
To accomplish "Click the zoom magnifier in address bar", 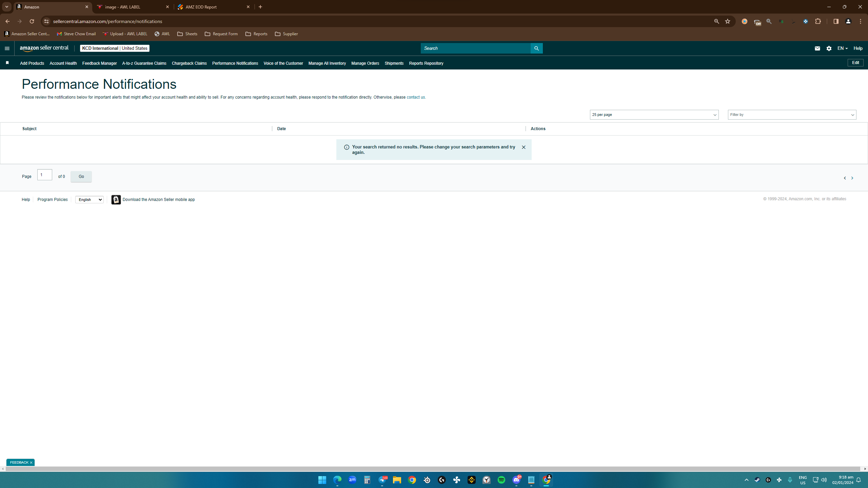I will pyautogui.click(x=716, y=21).
